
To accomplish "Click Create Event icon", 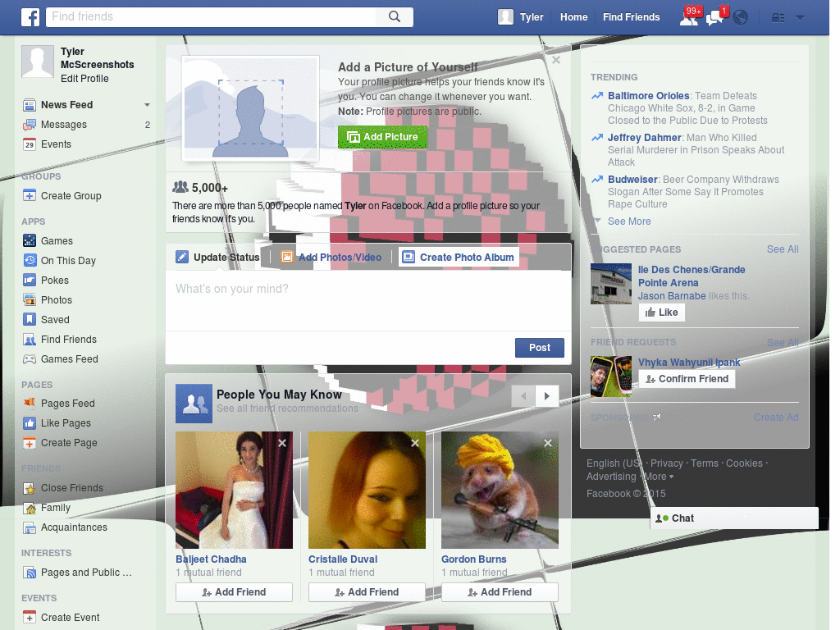I will pyautogui.click(x=30, y=617).
